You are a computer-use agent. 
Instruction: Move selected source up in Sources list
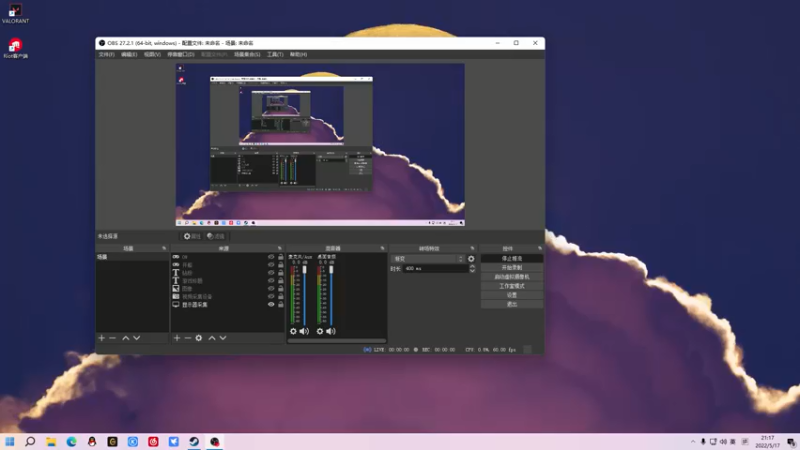point(212,338)
